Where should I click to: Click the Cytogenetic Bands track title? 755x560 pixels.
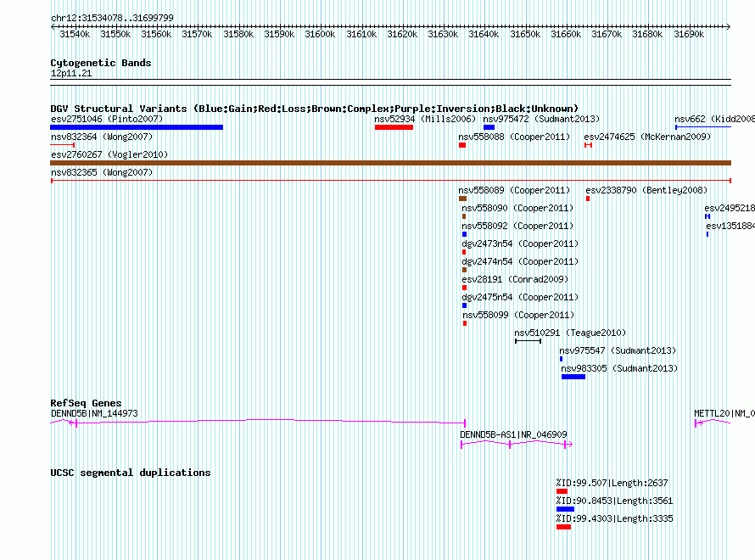[101, 63]
